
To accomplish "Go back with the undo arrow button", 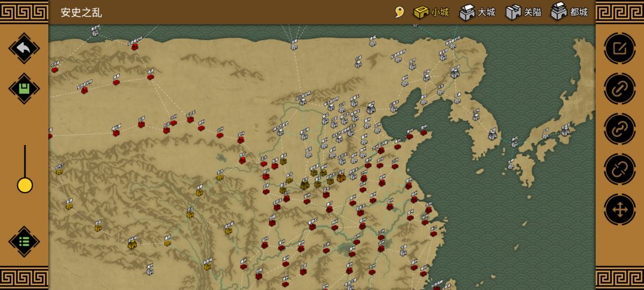I will click(24, 48).
